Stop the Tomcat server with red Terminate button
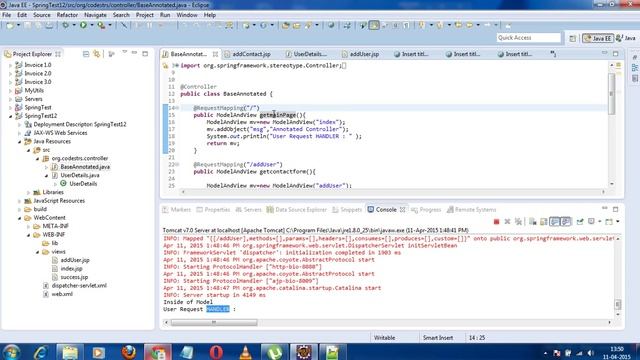Viewport: 640px width, 360px height. pos(496,222)
